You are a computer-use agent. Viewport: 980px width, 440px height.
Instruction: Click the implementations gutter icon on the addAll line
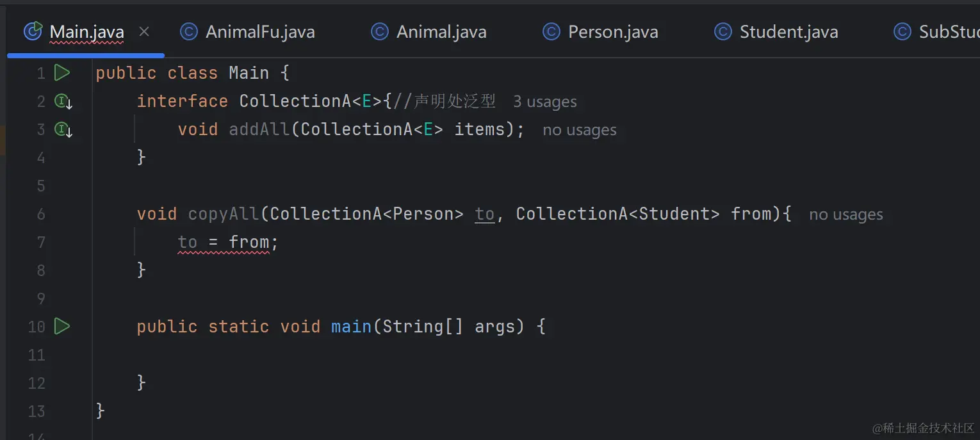point(63,130)
